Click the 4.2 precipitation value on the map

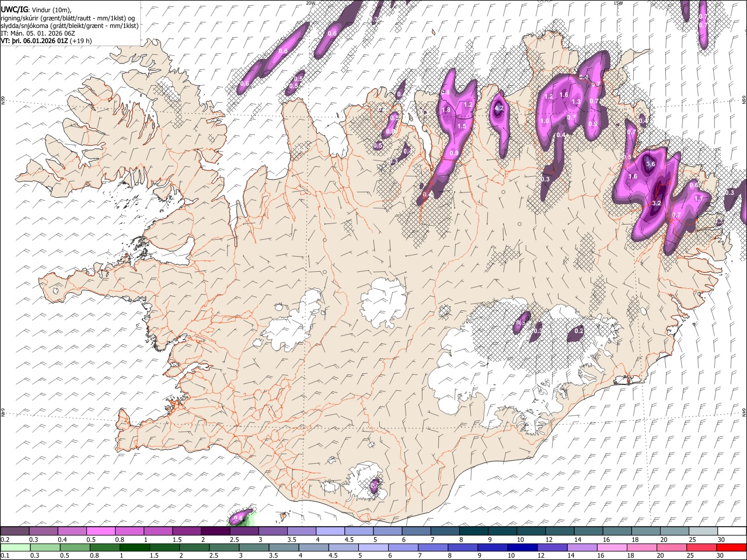(x=499, y=108)
